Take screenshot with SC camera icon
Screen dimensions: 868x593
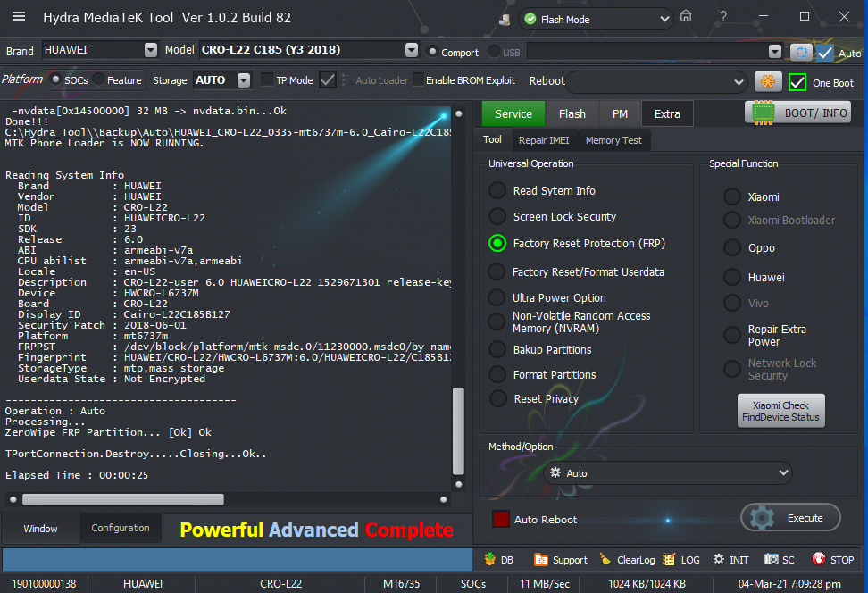click(x=772, y=559)
